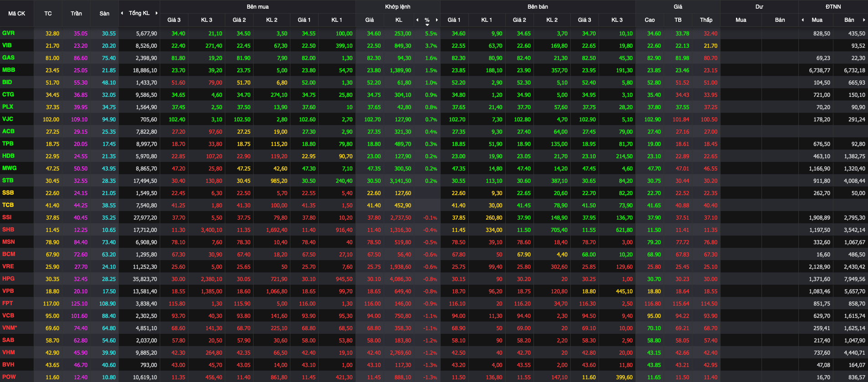This screenshot has height=382, width=868.
Task: Click KL 1 header under Bên bán
Action: pyautogui.click(x=487, y=20)
